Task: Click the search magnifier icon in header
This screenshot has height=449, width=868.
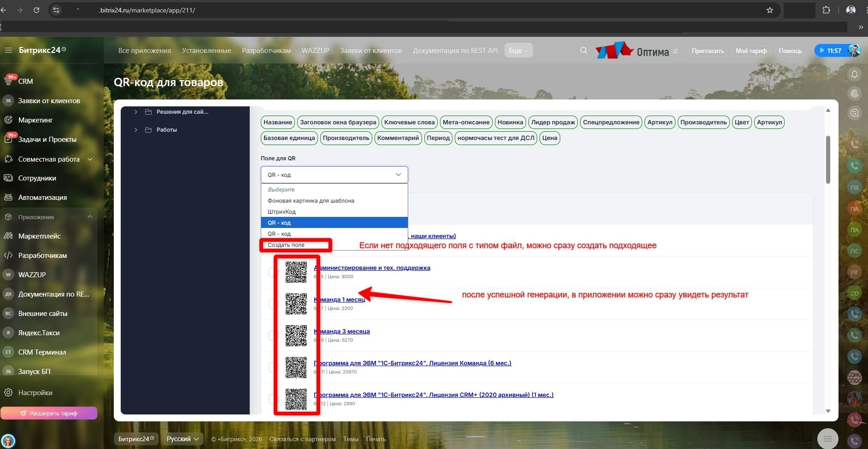Action: pos(583,51)
